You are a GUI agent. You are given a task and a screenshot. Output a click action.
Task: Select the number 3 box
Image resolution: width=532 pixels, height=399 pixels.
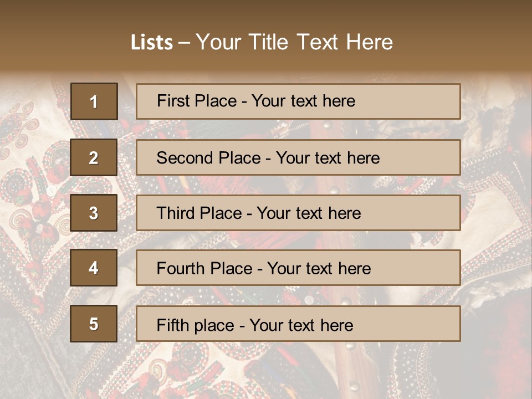point(94,213)
